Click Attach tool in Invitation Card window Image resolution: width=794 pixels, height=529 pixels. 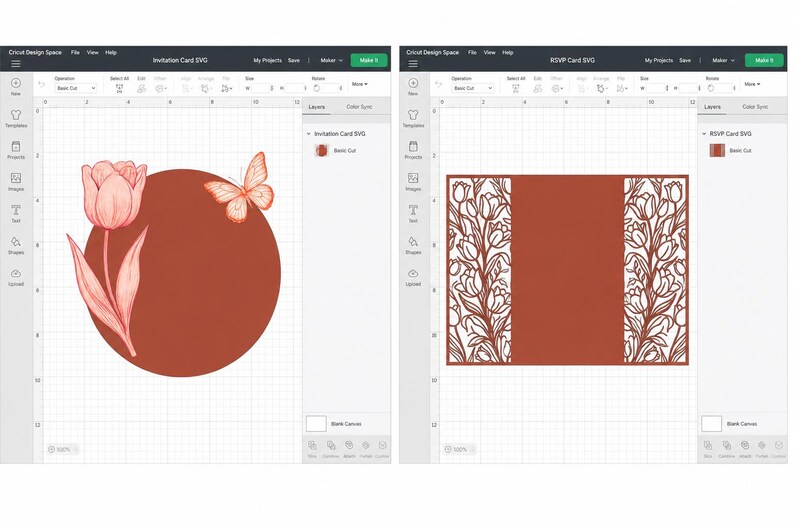pyautogui.click(x=349, y=449)
